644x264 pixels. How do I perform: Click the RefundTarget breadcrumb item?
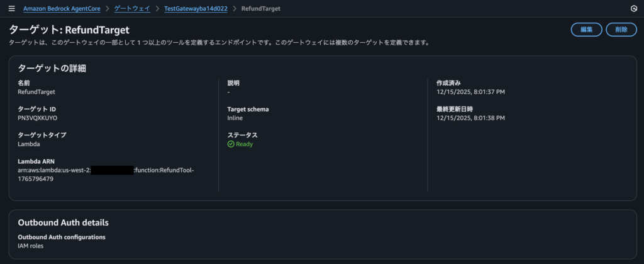pyautogui.click(x=261, y=9)
